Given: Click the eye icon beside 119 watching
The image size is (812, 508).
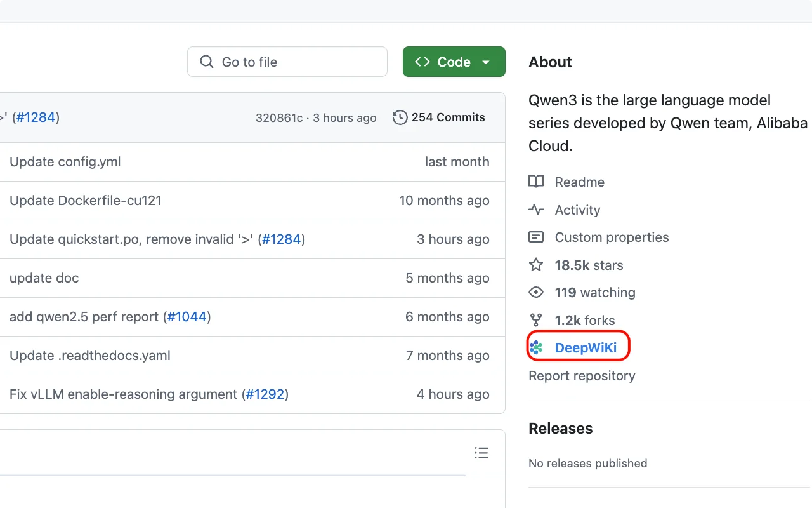Looking at the screenshot, I should (x=536, y=292).
